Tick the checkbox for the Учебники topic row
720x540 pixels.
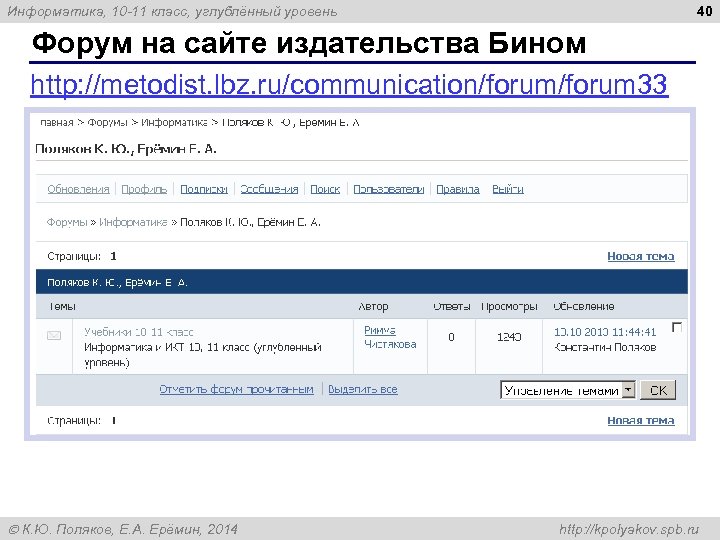[x=677, y=327]
